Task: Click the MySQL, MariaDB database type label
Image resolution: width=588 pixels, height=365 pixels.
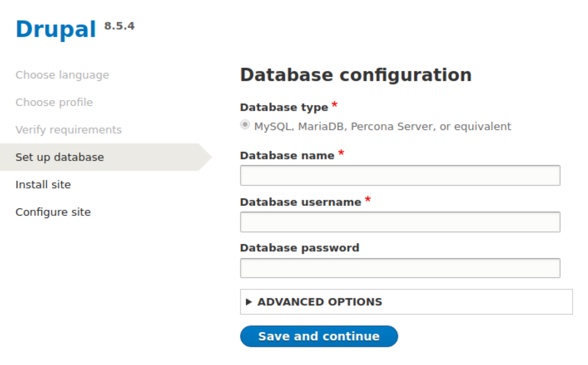Action: point(382,126)
